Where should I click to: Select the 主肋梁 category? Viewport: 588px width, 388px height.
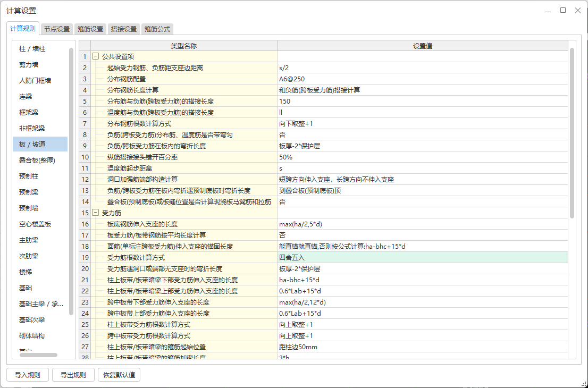40,240
